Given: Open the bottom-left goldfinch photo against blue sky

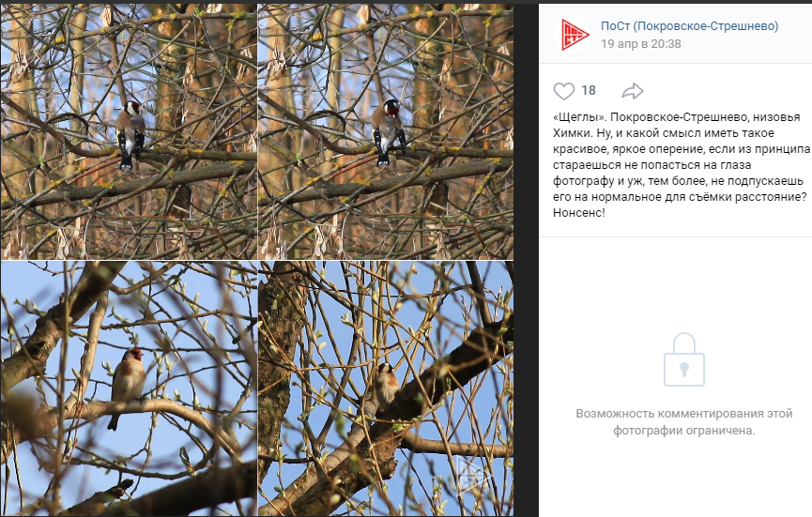Looking at the screenshot, I should (129, 388).
